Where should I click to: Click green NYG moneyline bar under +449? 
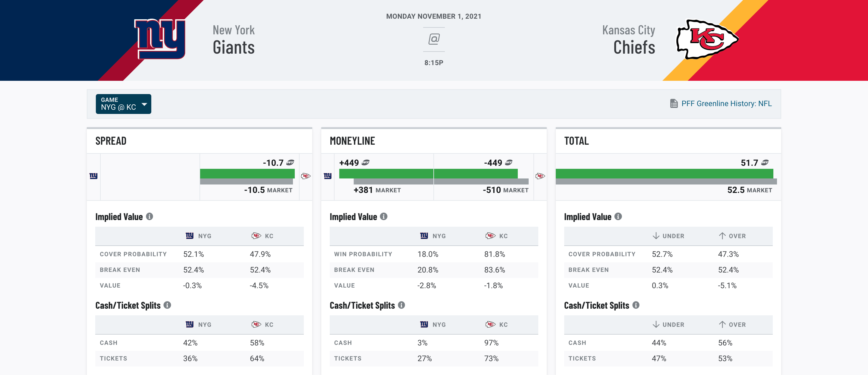[x=386, y=174]
